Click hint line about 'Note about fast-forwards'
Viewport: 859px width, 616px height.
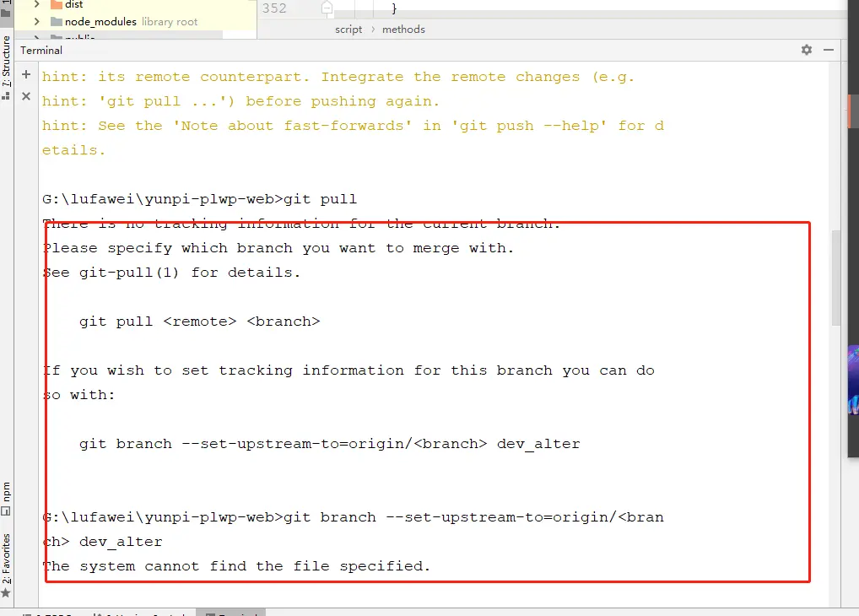point(353,126)
